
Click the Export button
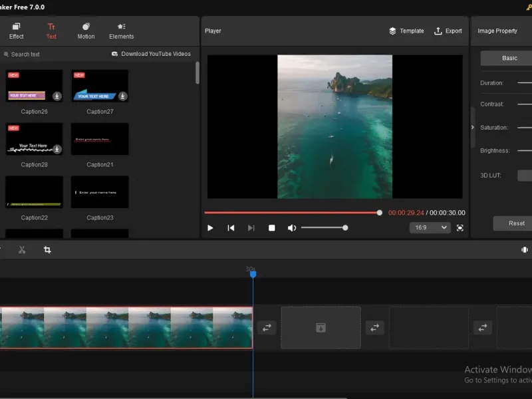pos(448,31)
